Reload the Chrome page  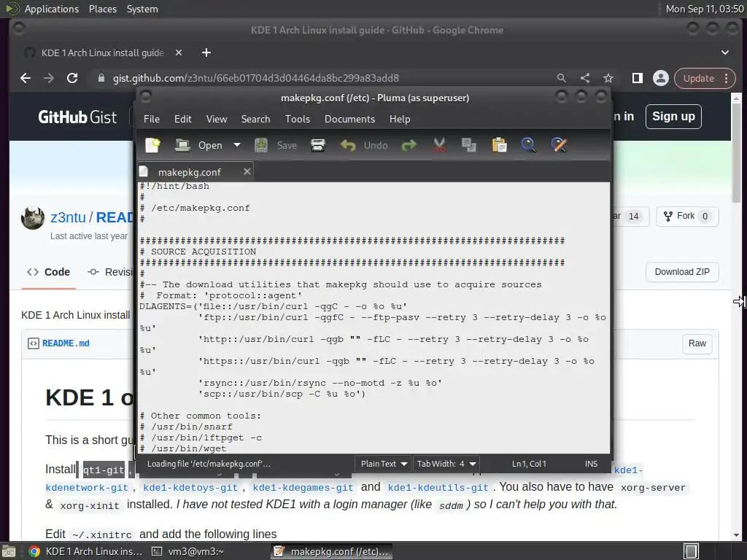[x=72, y=78]
